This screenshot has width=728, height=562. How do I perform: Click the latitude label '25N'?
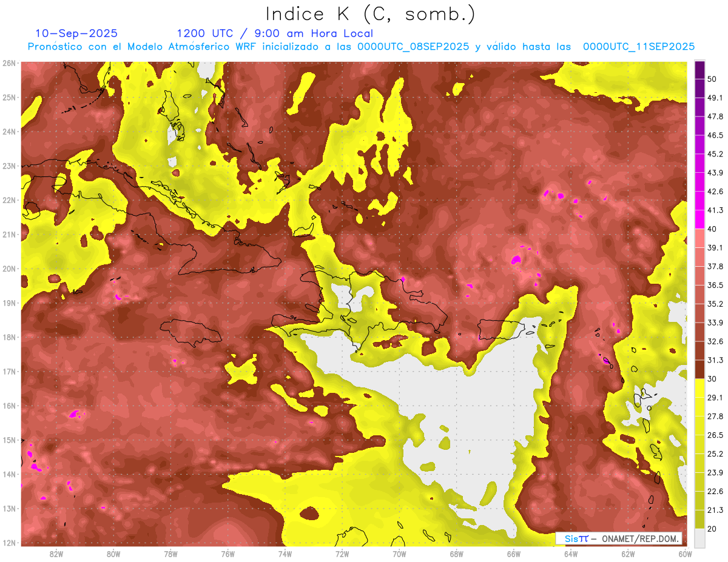pos(8,97)
